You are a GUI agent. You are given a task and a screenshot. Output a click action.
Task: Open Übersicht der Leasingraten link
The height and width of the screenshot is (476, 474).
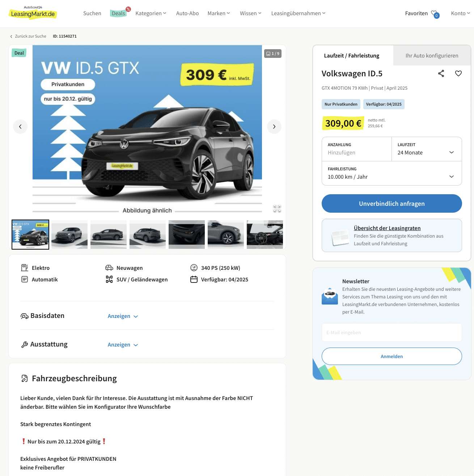(387, 228)
